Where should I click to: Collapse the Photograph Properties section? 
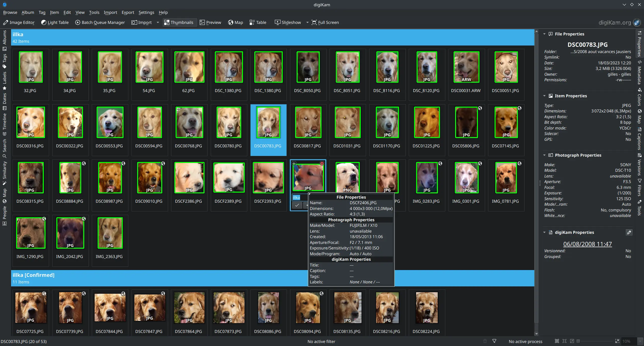545,155
